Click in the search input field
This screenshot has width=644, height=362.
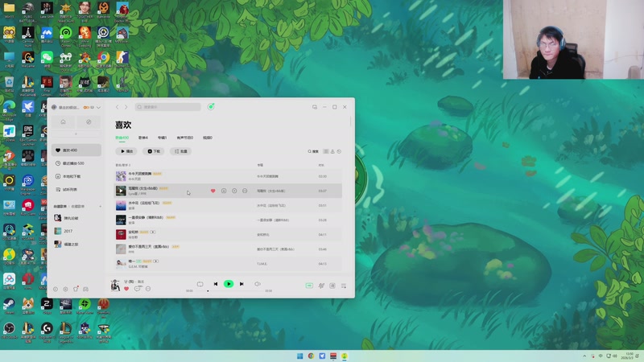coord(168,107)
